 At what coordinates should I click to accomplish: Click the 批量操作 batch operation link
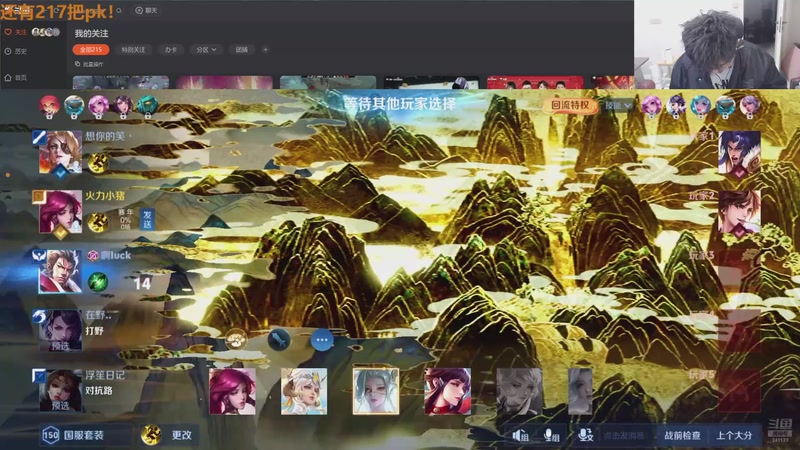pos(89,64)
